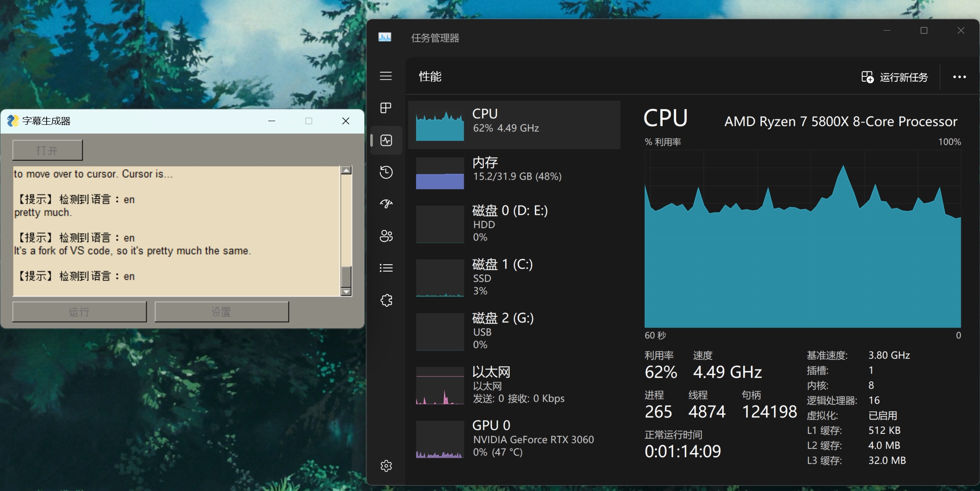
Task: Click the 逻辑处理器 16 value
Action: (x=874, y=400)
